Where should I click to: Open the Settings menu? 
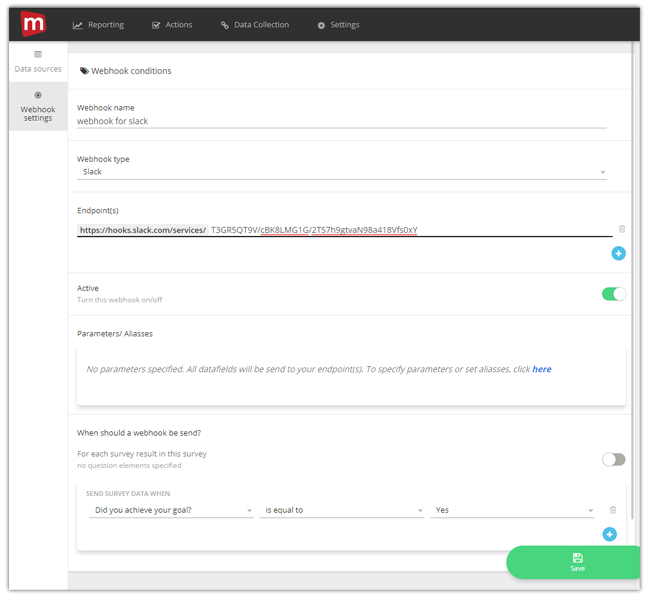pyautogui.click(x=338, y=25)
